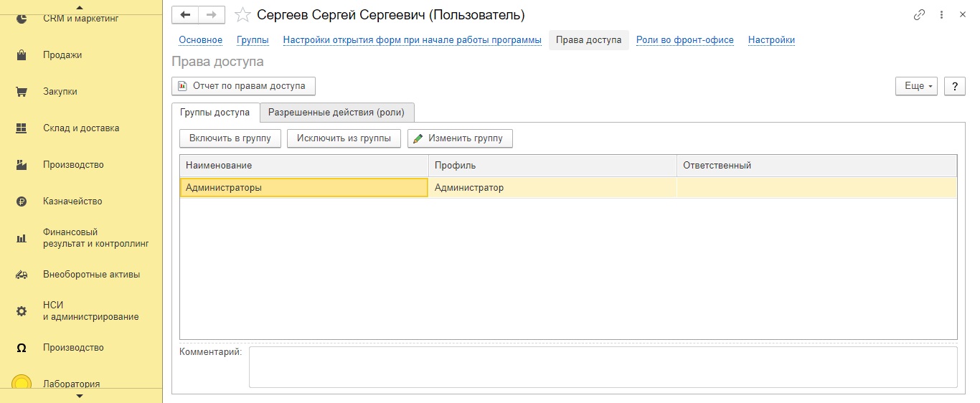Sort by the Наименование column header
This screenshot has width=980, height=403.
tap(304, 166)
